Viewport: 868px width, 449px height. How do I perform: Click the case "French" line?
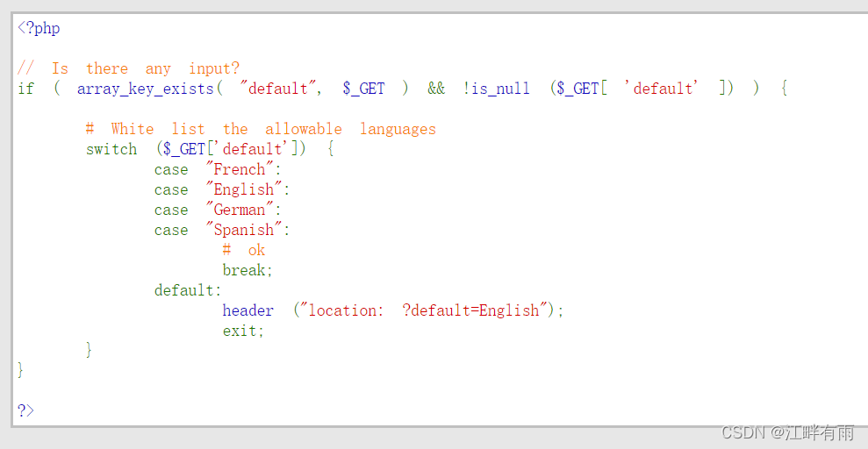tap(219, 169)
